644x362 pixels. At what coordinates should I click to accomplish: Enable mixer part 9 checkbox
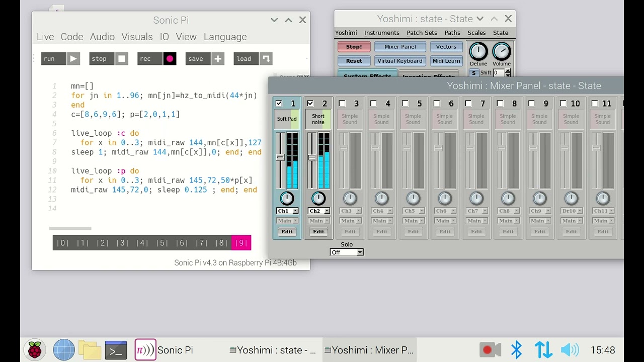532,104
